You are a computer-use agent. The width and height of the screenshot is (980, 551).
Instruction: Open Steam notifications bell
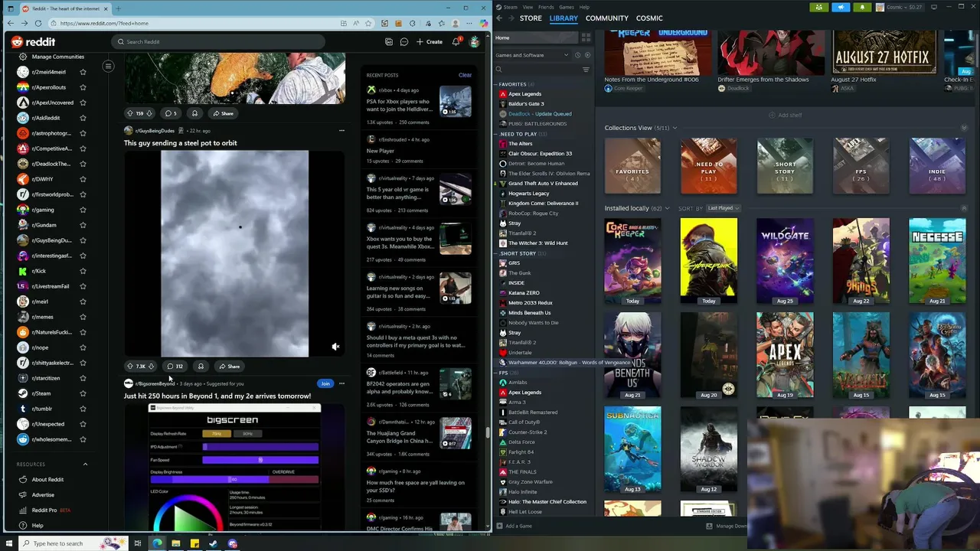(x=862, y=8)
